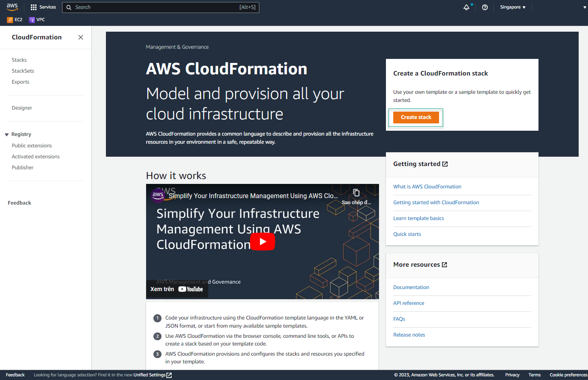Click the video title at top of player
The image size is (588, 380).
[253, 196]
